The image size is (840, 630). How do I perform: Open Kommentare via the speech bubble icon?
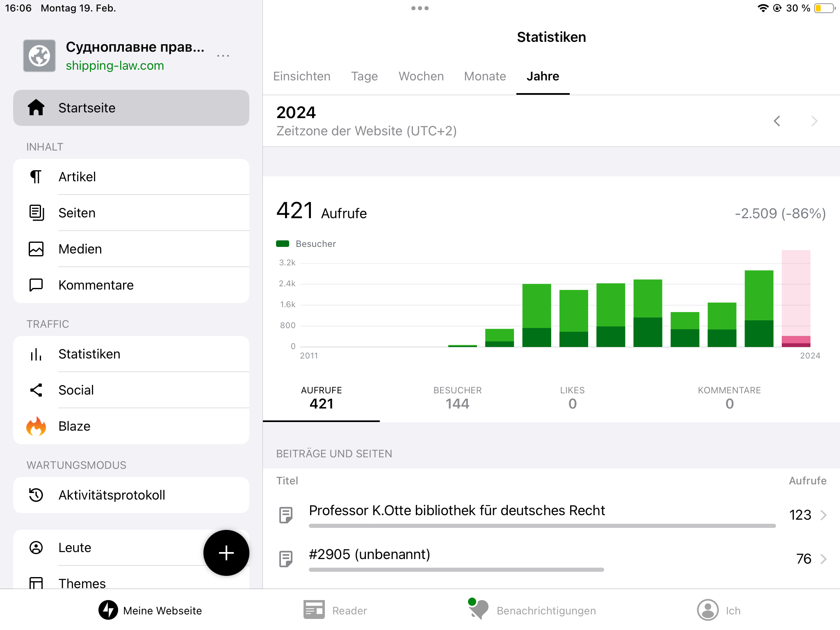tap(36, 285)
